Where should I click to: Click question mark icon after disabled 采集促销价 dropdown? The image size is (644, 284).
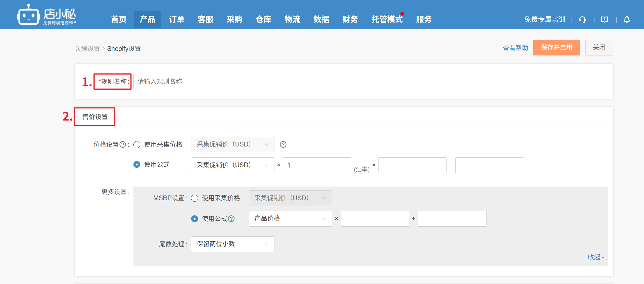point(283,145)
